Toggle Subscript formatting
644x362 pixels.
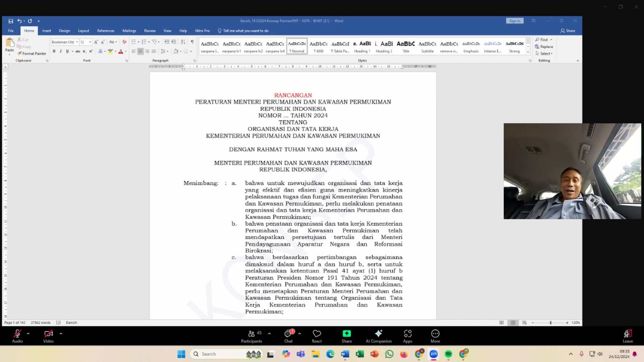point(85,51)
